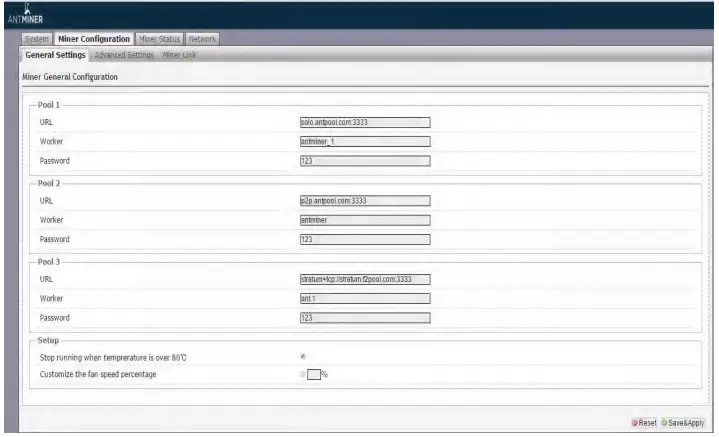Click the Pool 3 Password field
The image size is (719, 437).
(365, 318)
